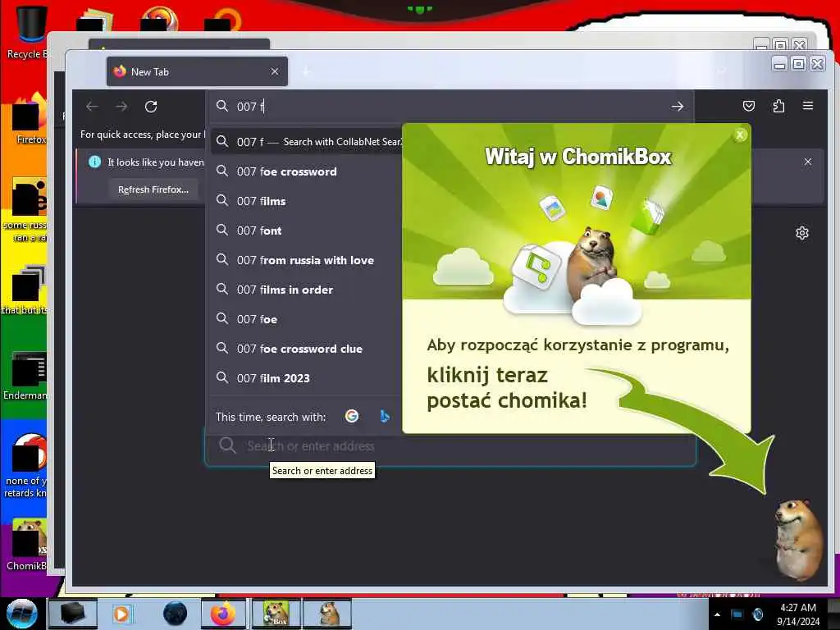
Task: Open the ChomikBox taskbar button
Action: click(x=276, y=614)
